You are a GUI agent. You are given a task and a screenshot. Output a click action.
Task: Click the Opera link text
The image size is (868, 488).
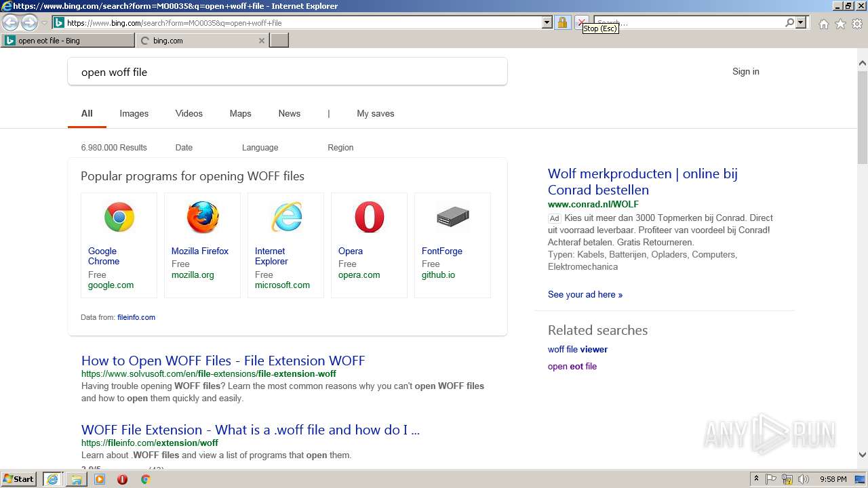pyautogui.click(x=351, y=251)
